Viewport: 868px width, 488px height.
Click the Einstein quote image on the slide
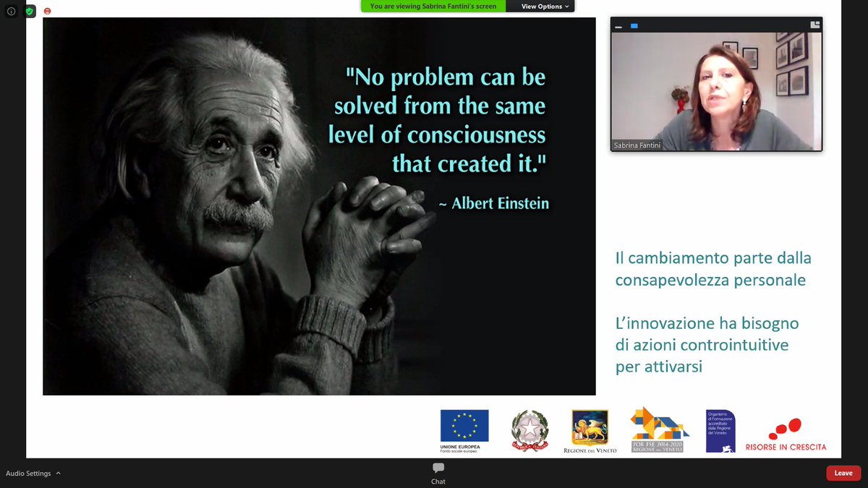pos(319,206)
